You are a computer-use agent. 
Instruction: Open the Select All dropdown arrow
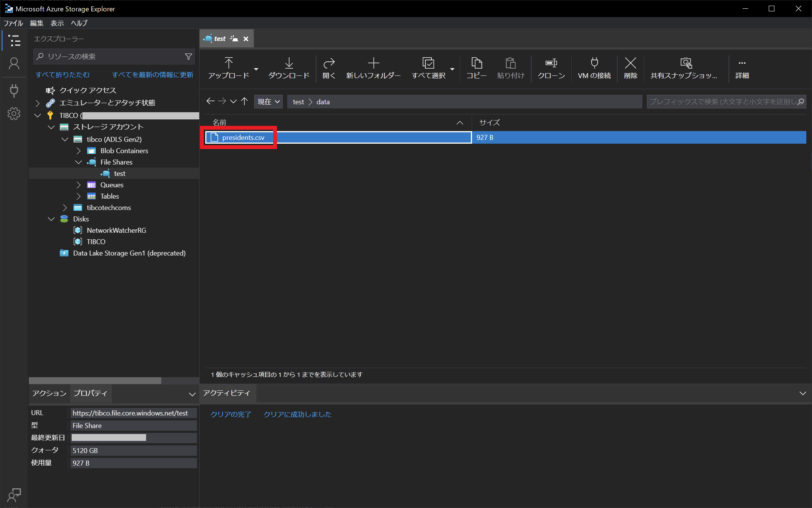point(452,69)
